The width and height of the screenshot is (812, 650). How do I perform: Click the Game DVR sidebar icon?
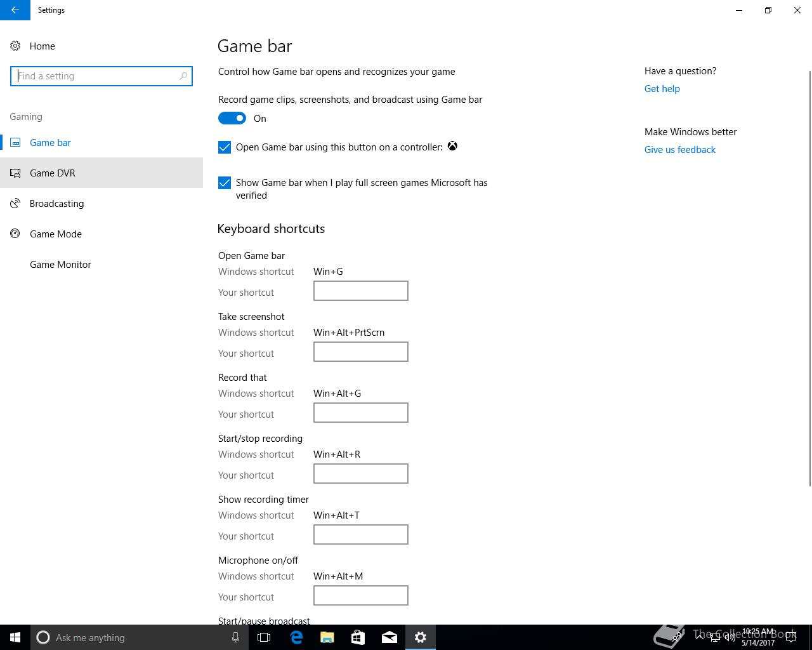tap(16, 173)
